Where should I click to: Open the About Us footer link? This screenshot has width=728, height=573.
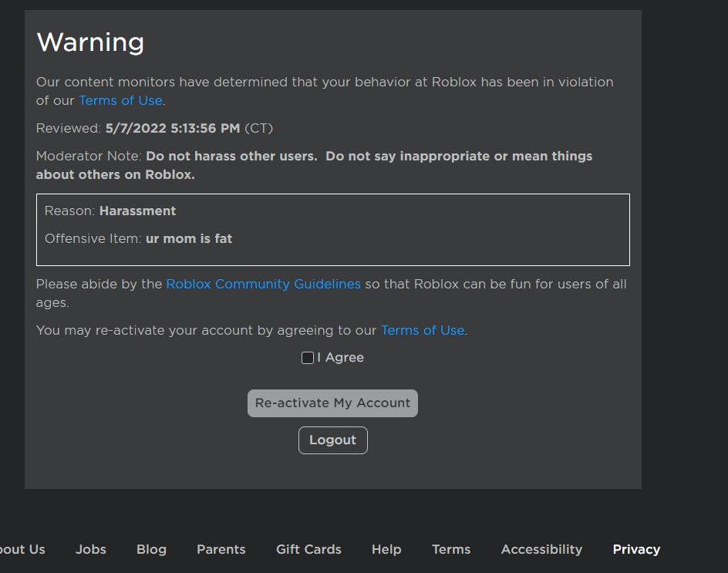pos(22,549)
